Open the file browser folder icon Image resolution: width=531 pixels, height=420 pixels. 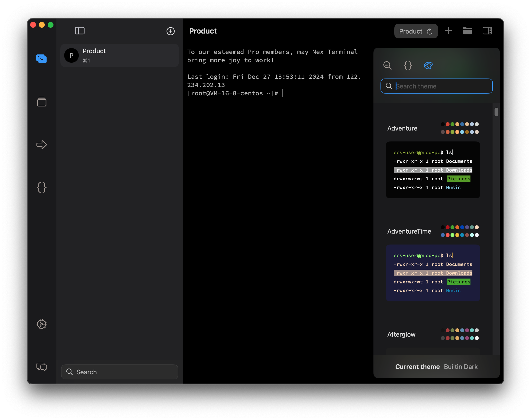click(x=467, y=31)
